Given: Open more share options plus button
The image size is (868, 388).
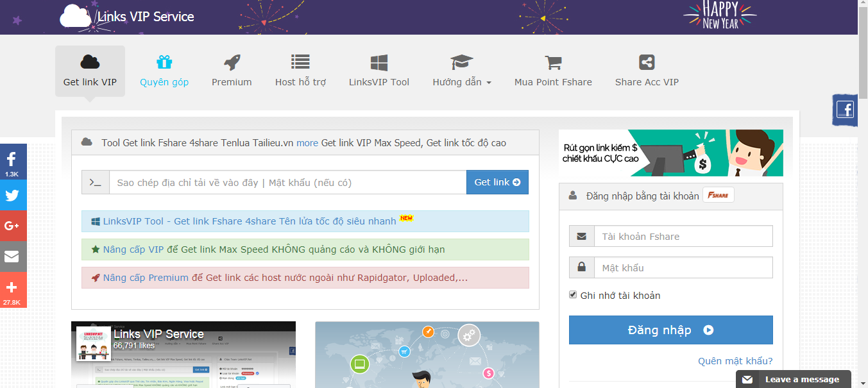Looking at the screenshot, I should tap(12, 290).
